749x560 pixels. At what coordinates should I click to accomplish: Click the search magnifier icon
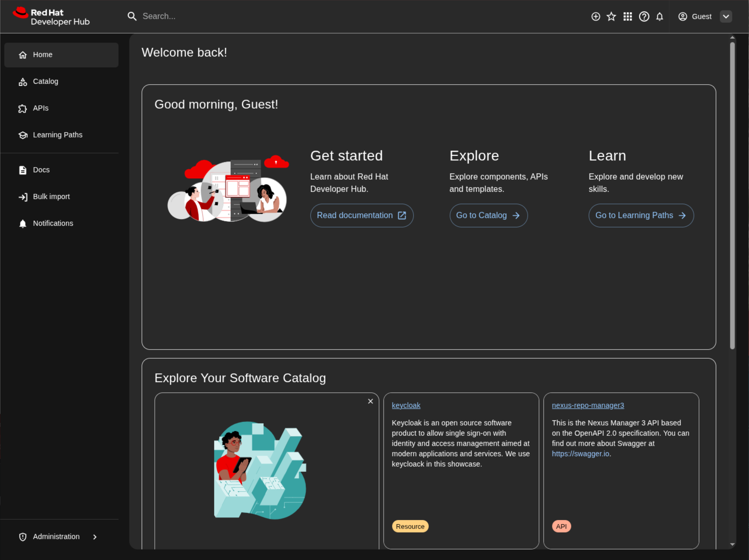pos(132,16)
